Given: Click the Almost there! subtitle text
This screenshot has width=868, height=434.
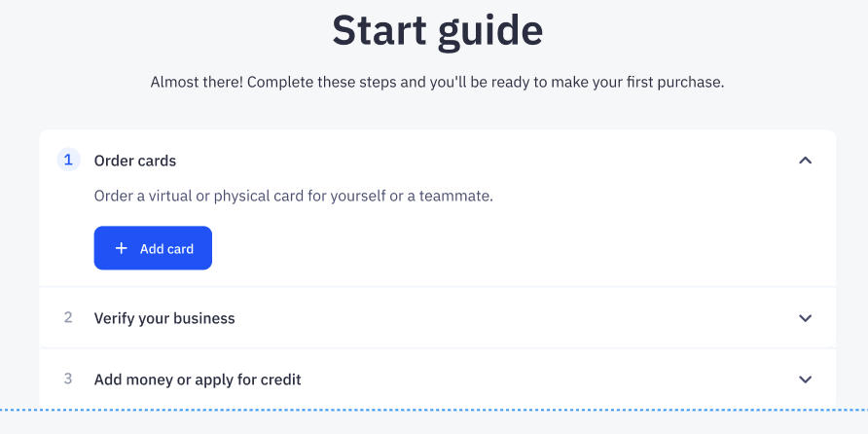Looking at the screenshot, I should pyautogui.click(x=196, y=83).
